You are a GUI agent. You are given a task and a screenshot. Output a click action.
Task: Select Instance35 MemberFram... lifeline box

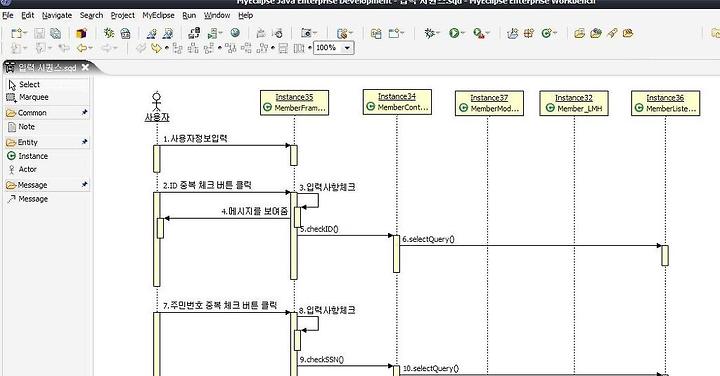[x=294, y=103]
